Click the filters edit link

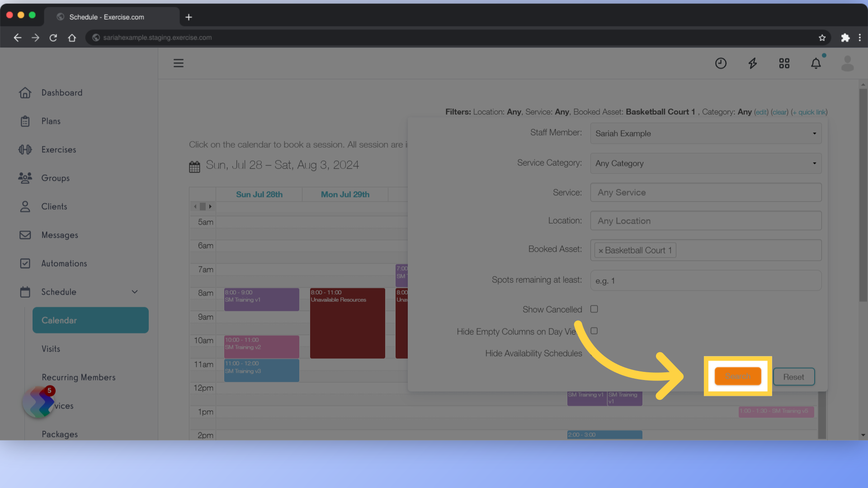[x=761, y=112]
